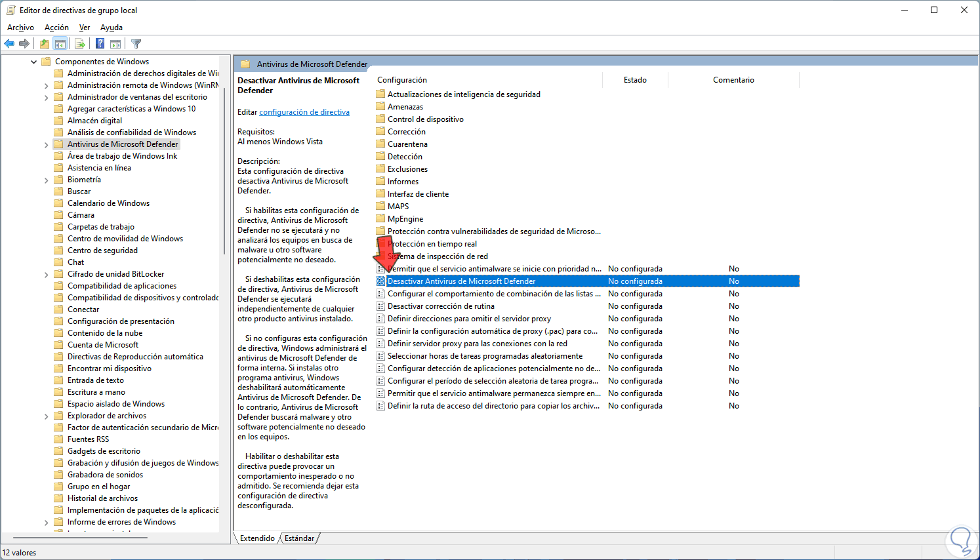Select Historial de archivos in the tree
The height and width of the screenshot is (560, 980).
tap(102, 498)
